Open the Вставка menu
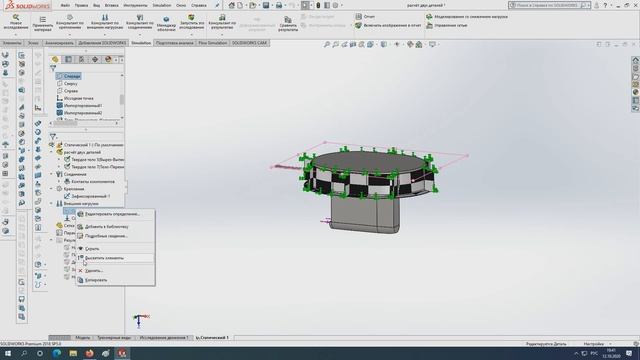This screenshot has height=360, width=640. tap(111, 5)
